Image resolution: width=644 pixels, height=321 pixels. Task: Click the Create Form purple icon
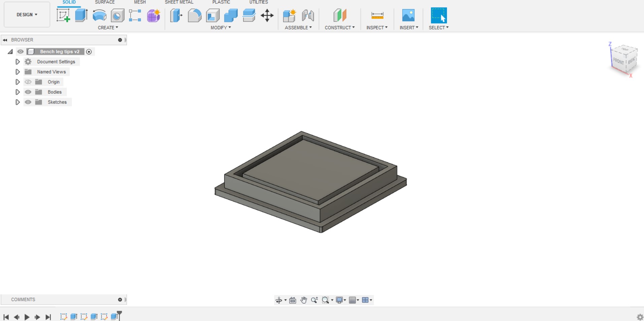[154, 15]
